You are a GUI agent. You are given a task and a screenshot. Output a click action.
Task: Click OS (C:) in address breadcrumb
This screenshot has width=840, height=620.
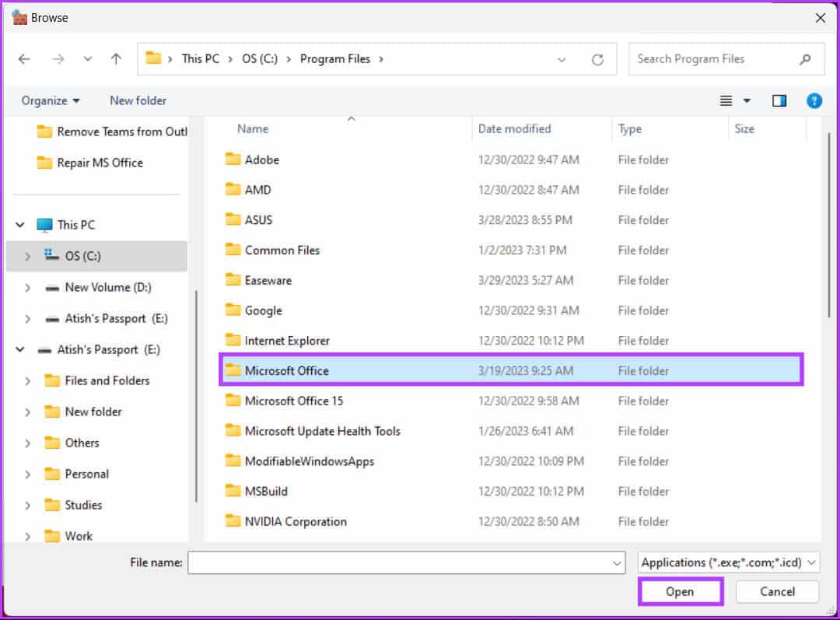coord(260,59)
